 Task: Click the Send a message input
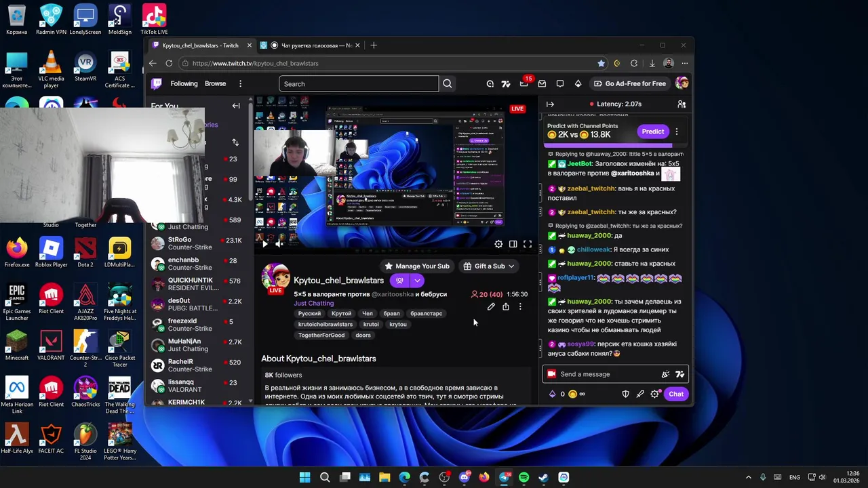click(602, 374)
